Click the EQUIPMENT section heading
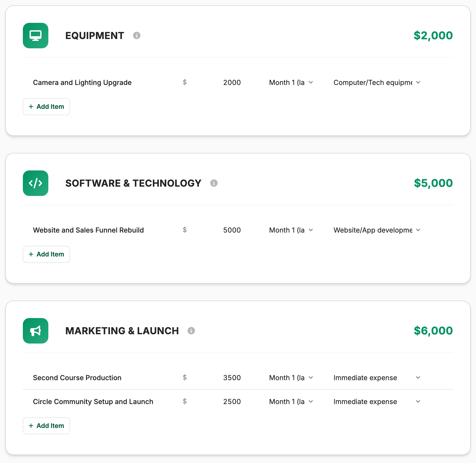This screenshot has width=476, height=463. click(95, 36)
